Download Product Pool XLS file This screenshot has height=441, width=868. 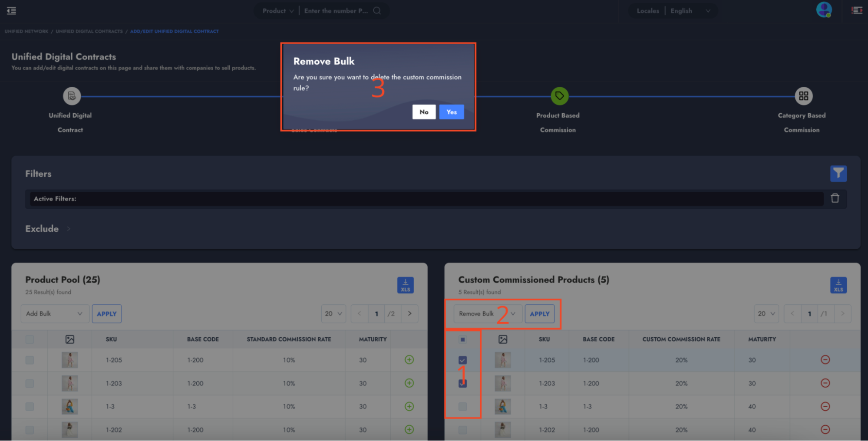pyautogui.click(x=405, y=285)
